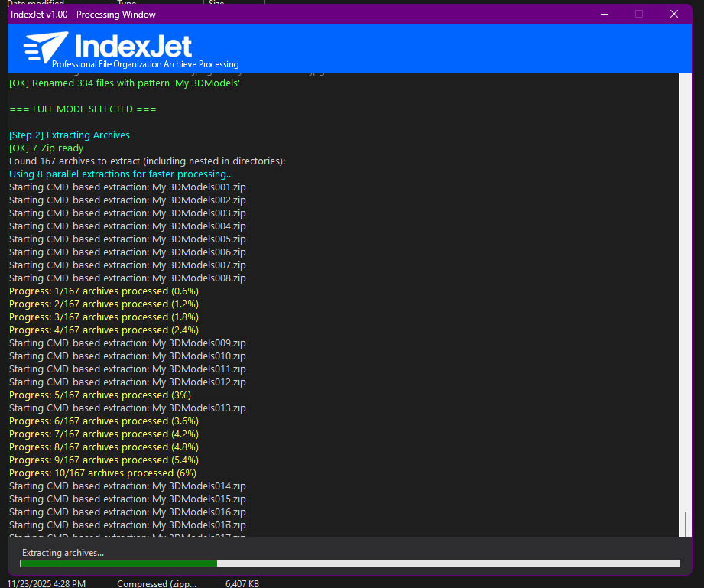The height and width of the screenshot is (588, 704).
Task: Click the log's vertical scrollbar thumb
Action: tap(686, 523)
